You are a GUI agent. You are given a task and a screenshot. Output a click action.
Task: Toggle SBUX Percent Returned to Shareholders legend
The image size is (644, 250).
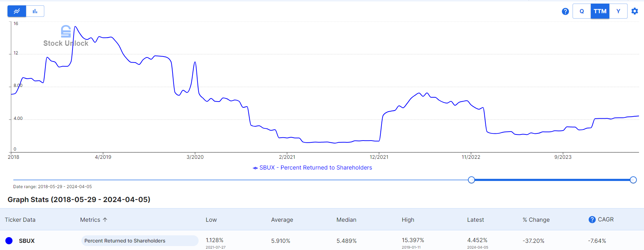pos(313,168)
